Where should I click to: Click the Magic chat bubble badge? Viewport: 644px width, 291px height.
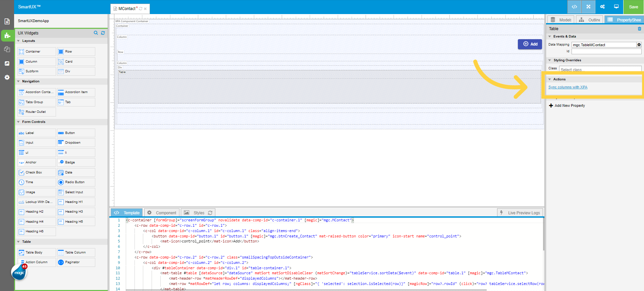[19, 273]
